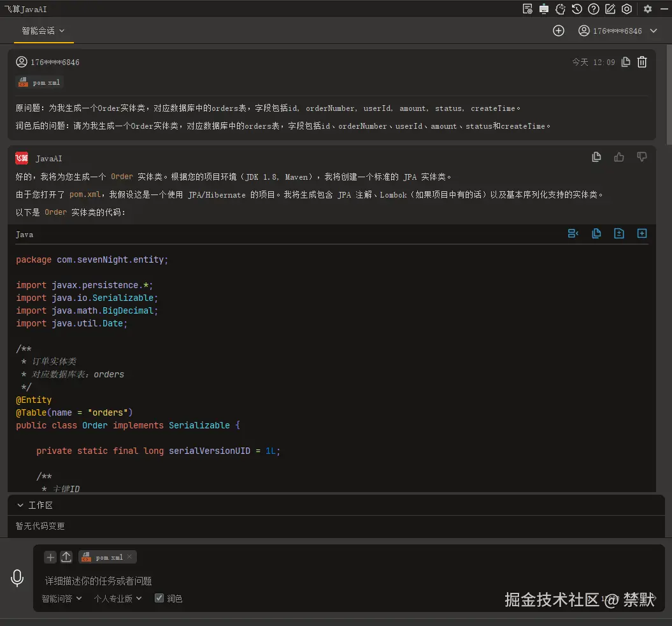Viewport: 672px width, 626px height.
Task: Open the help question mark icon
Action: pyautogui.click(x=594, y=9)
